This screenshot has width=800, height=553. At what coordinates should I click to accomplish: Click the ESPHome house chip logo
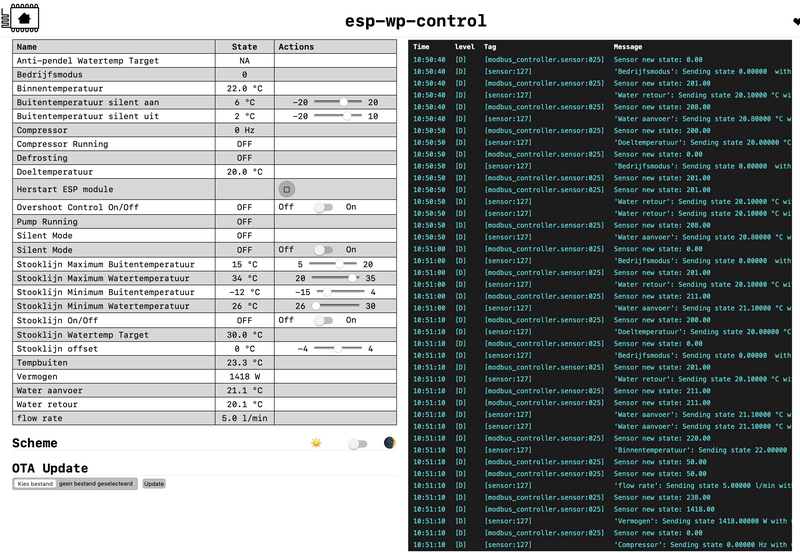click(x=20, y=18)
